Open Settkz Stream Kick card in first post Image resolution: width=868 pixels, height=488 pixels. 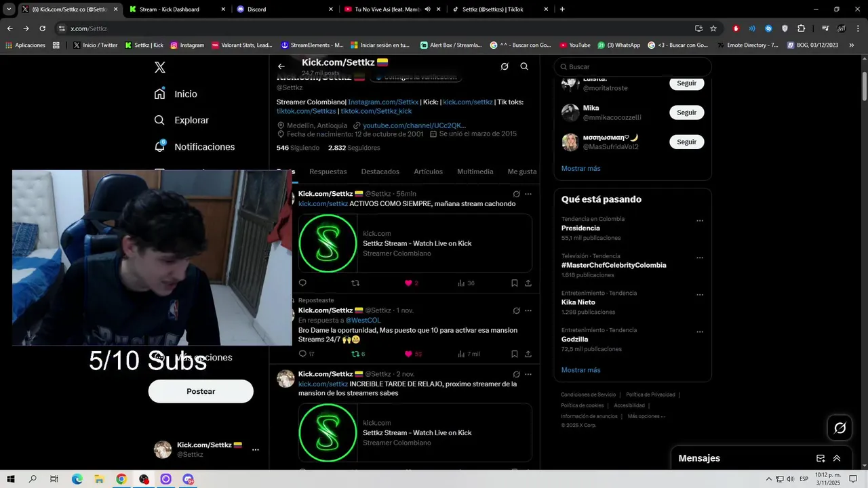click(x=415, y=243)
